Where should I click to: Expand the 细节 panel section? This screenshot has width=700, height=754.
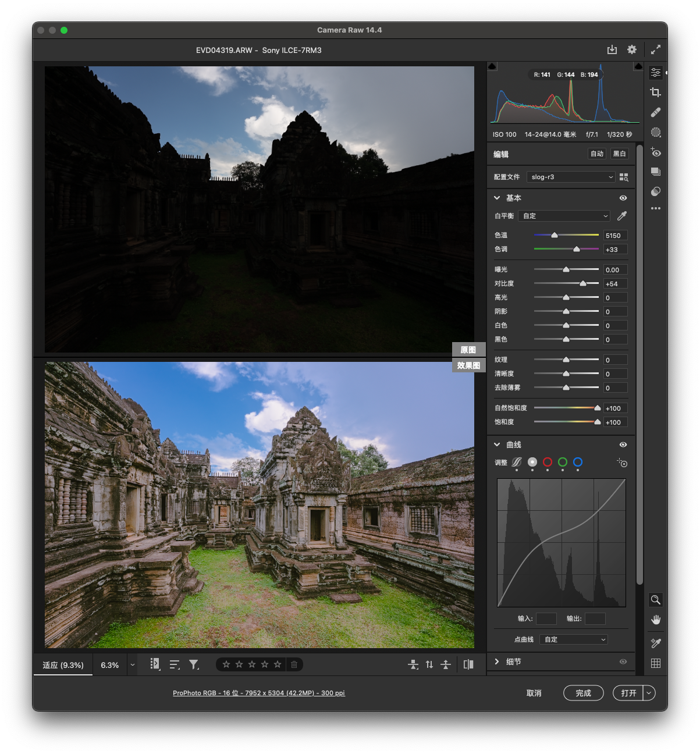point(497,661)
